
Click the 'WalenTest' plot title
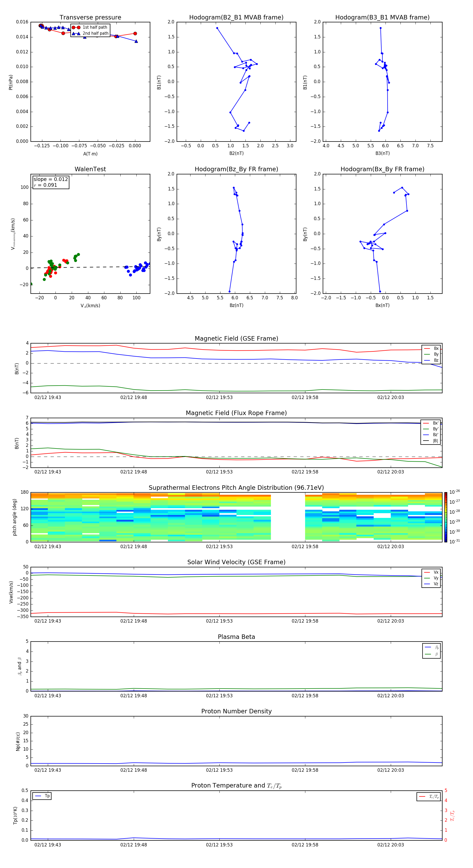point(90,169)
